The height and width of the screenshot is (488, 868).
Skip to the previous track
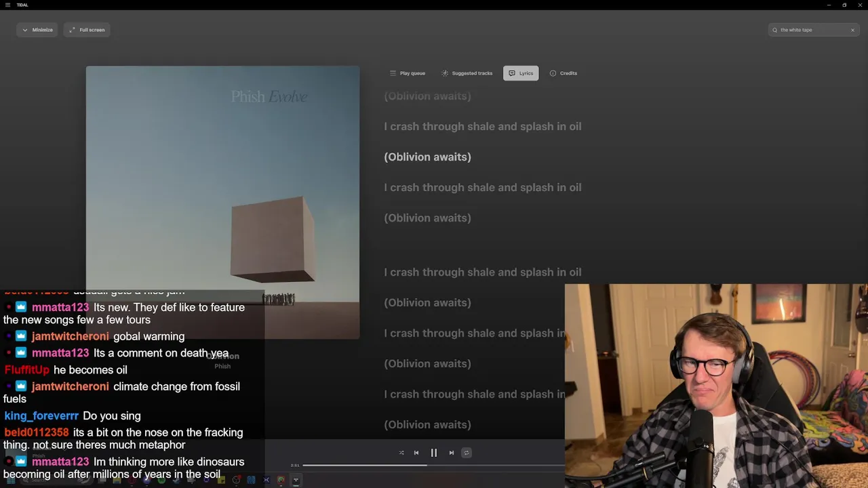tap(416, 453)
